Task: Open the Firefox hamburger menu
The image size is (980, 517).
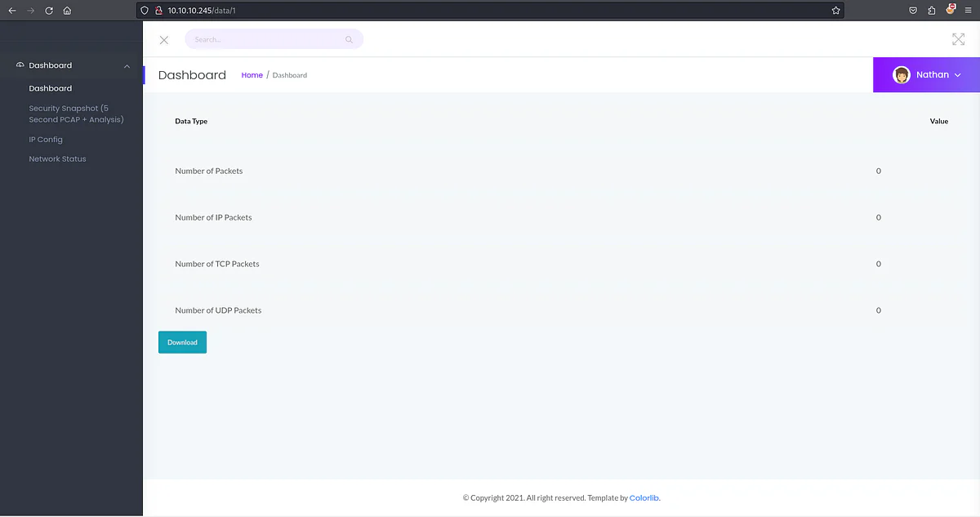Action: click(x=969, y=11)
